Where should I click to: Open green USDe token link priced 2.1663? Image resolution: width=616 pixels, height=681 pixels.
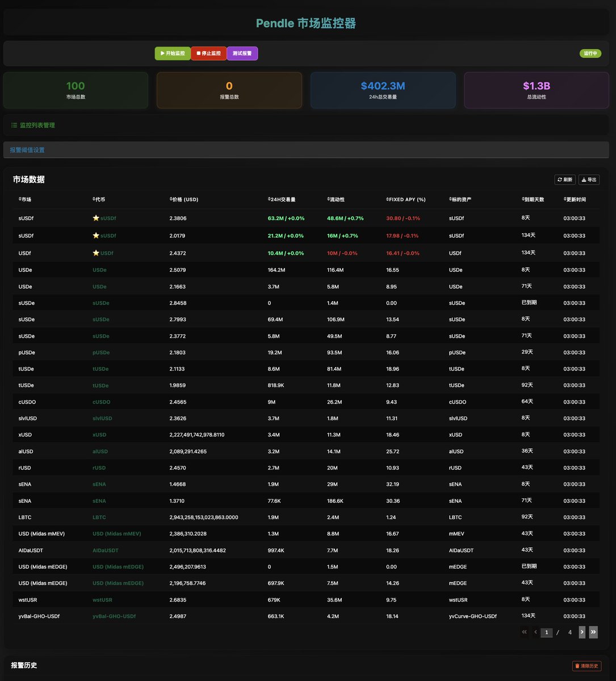click(x=99, y=287)
